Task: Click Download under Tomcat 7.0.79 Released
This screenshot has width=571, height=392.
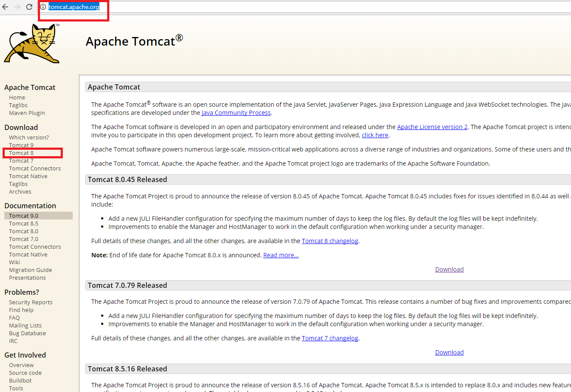Action: pyautogui.click(x=449, y=352)
